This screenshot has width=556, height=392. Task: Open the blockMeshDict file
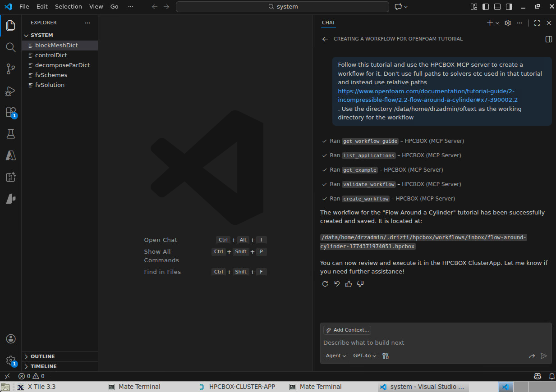(60, 46)
